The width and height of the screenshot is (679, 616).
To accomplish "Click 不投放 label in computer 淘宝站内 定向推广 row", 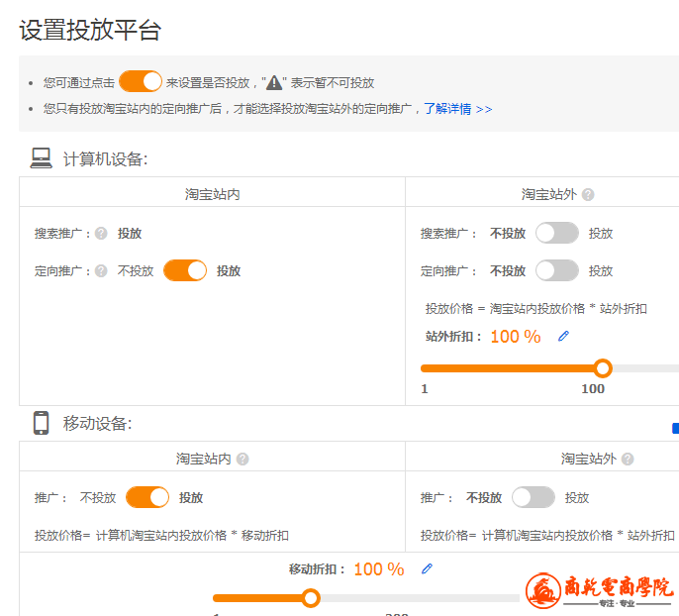I will click(136, 271).
